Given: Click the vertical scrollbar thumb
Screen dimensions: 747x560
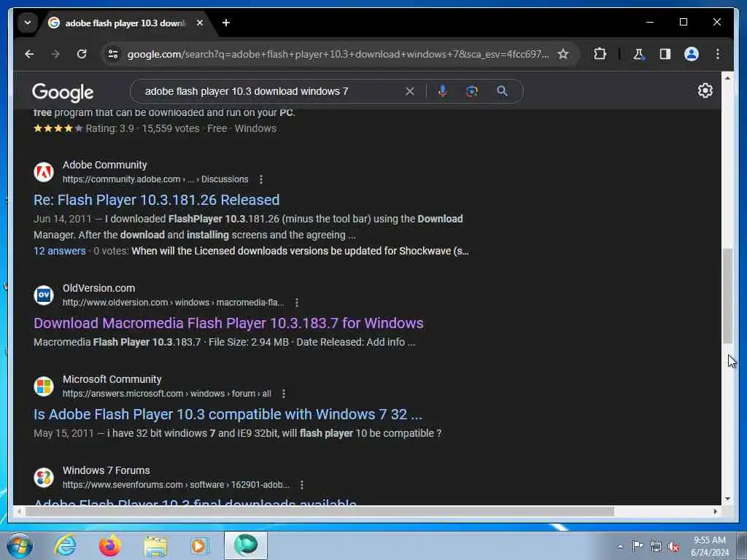Looking at the screenshot, I should 727,295.
